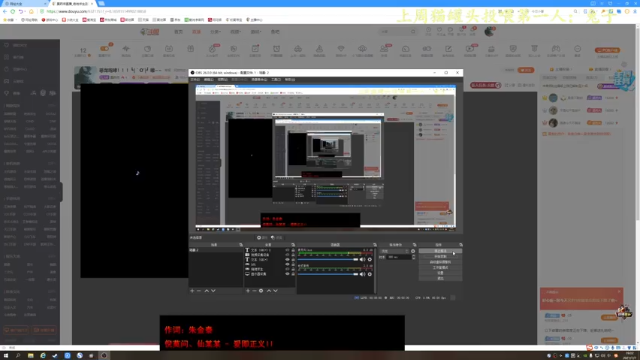Pop out the OBS audio mixer dock
This screenshot has width=640, height=360.
point(375,244)
